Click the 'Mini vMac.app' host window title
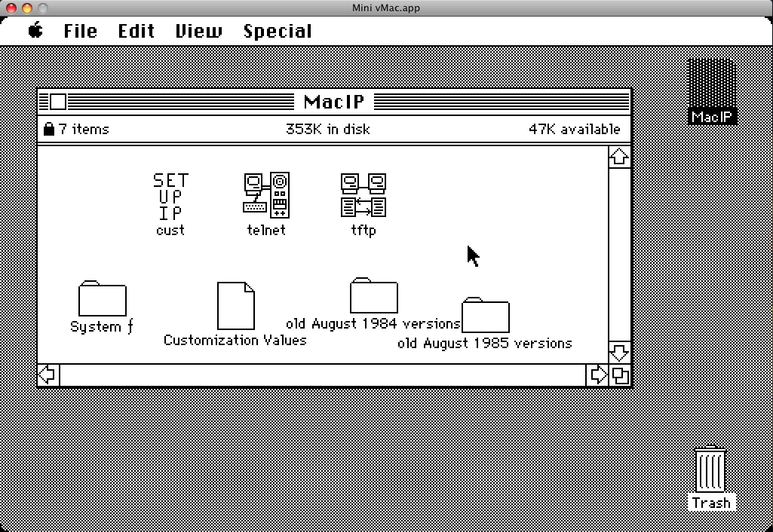This screenshot has height=532, width=773. pyautogui.click(x=386, y=8)
